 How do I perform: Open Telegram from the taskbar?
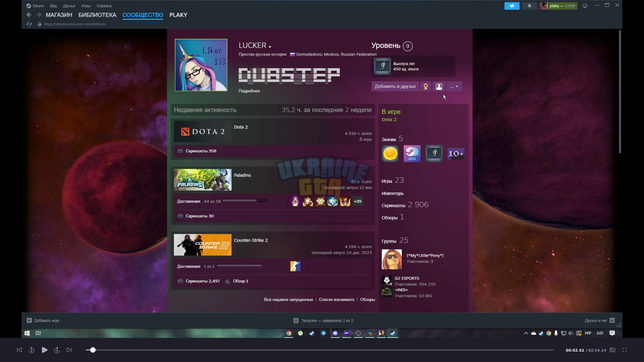(323, 333)
